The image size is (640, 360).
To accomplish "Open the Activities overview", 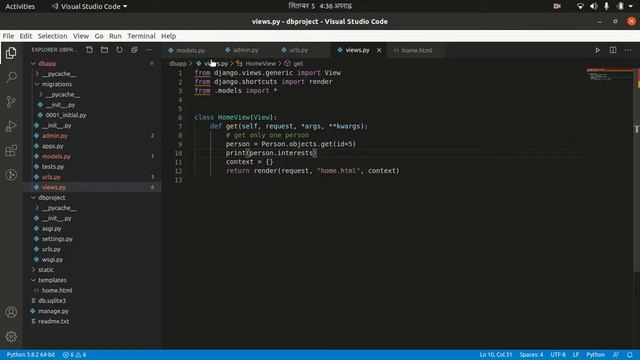I will 20,6.
